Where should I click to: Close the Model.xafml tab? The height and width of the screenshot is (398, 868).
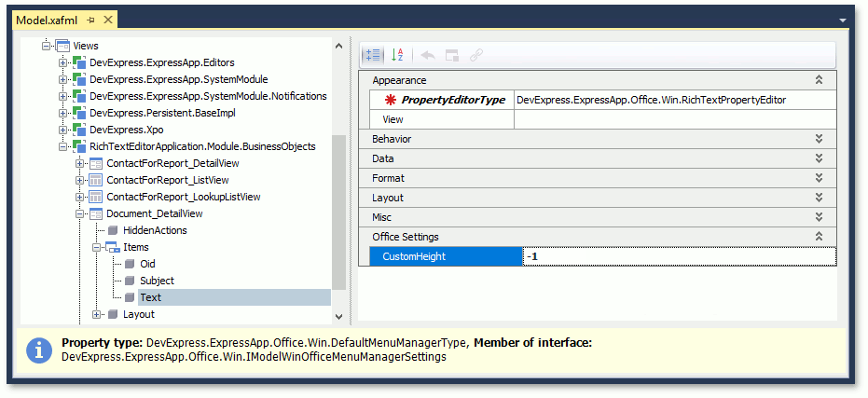(108, 20)
